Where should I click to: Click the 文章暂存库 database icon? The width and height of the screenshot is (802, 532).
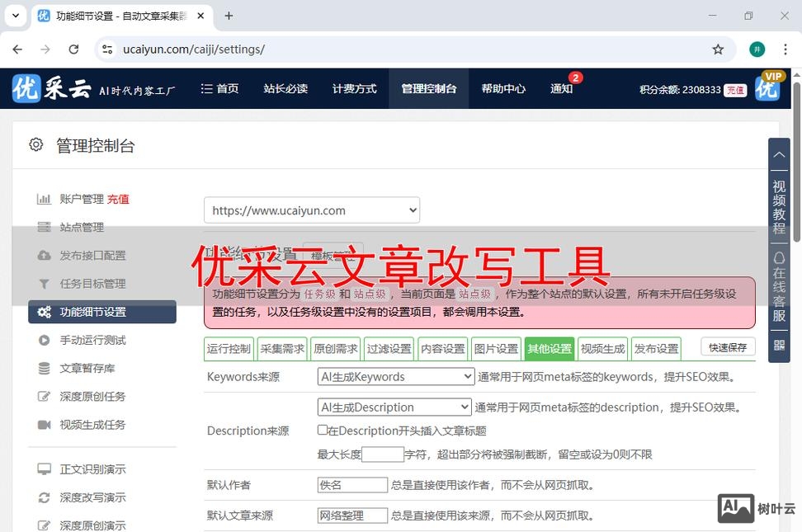click(44, 368)
